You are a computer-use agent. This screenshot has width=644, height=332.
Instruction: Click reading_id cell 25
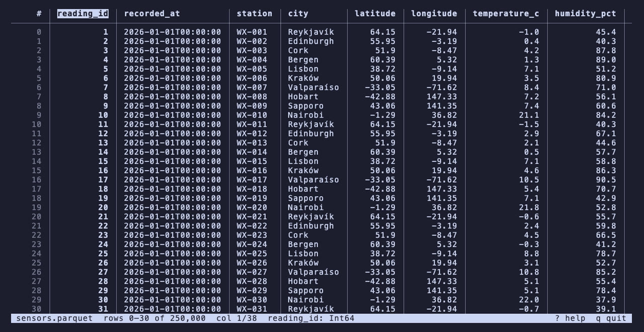coord(103,254)
